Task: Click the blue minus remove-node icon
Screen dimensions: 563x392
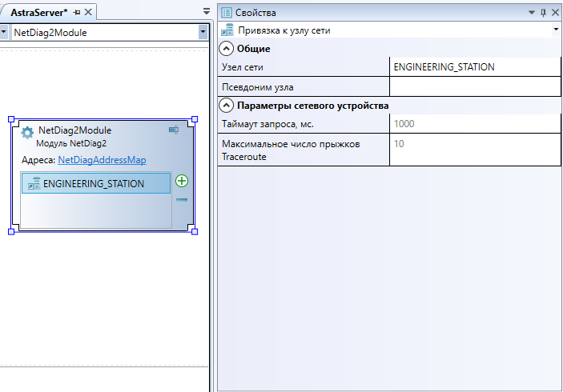Action: tap(182, 200)
